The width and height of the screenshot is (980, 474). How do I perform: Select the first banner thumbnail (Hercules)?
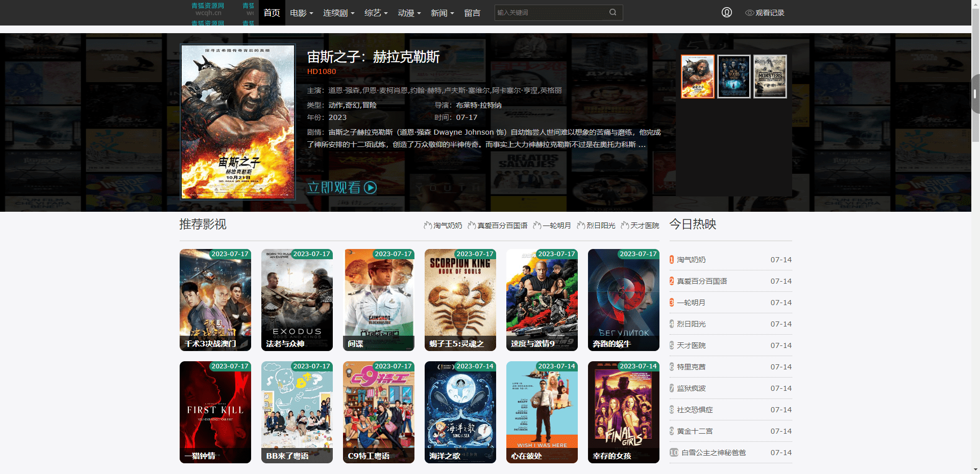coord(697,77)
